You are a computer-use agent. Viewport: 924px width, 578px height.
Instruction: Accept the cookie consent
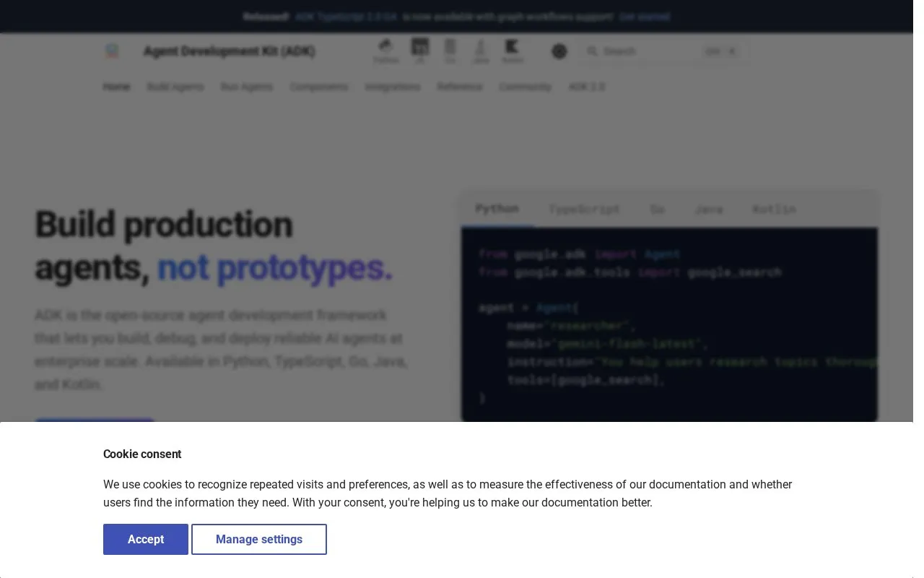point(146,539)
